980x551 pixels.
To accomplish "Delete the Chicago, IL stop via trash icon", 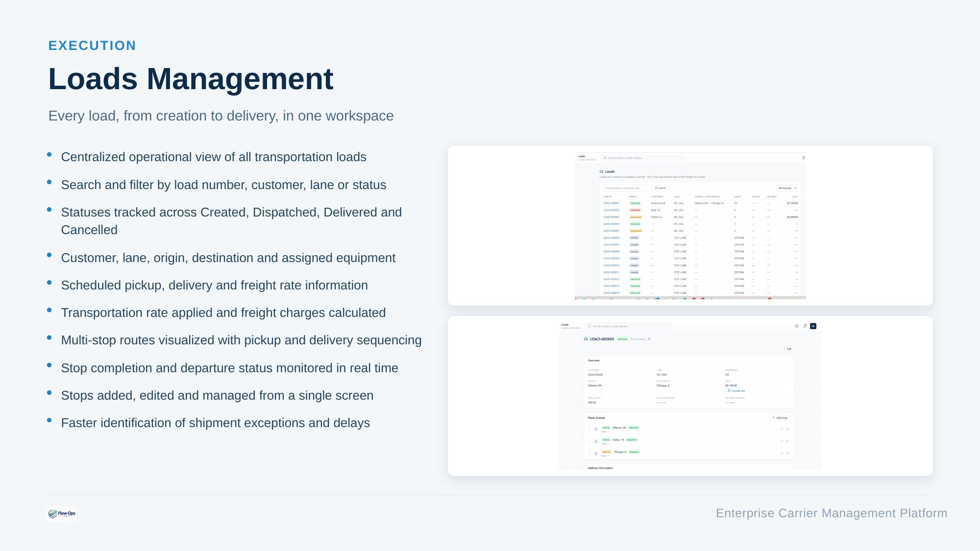I will click(787, 454).
